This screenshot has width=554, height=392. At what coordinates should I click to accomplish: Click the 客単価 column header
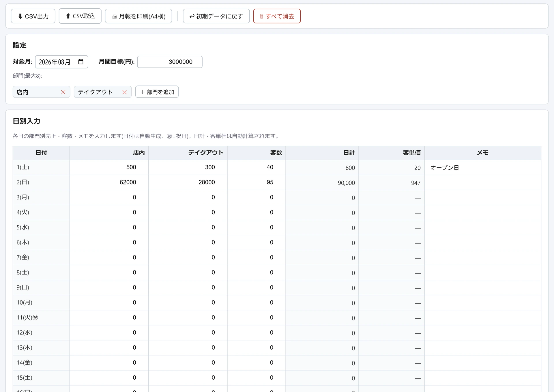(x=392, y=153)
